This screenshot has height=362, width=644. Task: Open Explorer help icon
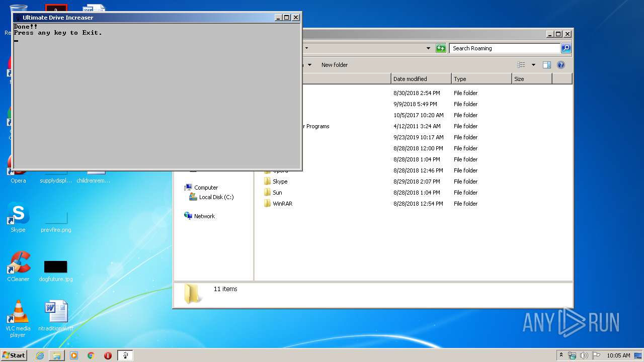point(561,65)
